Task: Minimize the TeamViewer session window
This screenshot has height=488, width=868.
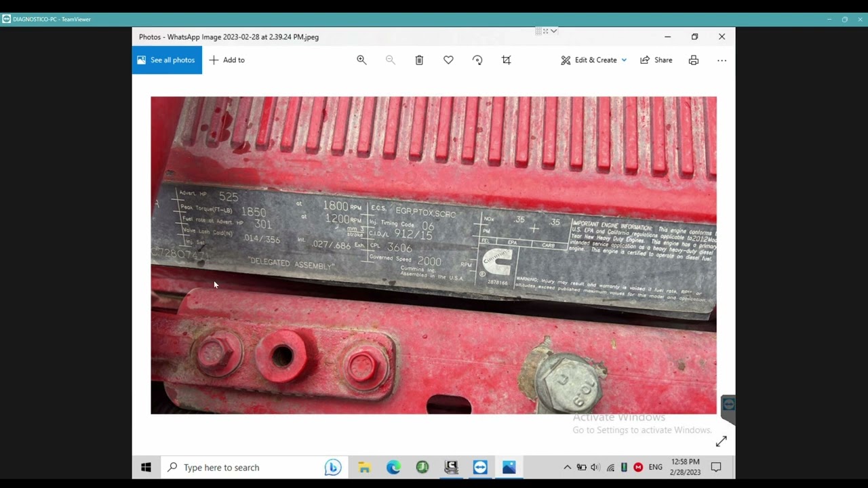Action: 829,19
